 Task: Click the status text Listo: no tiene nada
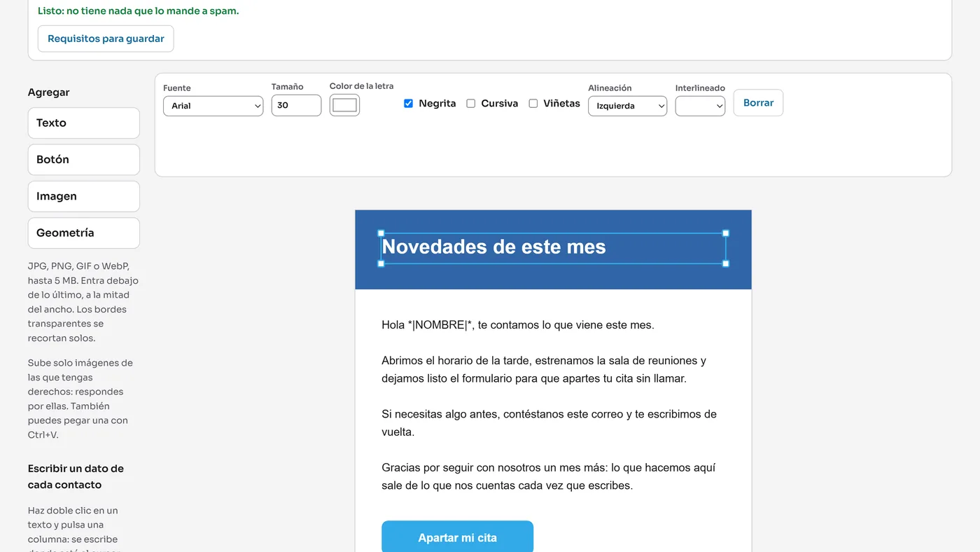click(x=139, y=11)
